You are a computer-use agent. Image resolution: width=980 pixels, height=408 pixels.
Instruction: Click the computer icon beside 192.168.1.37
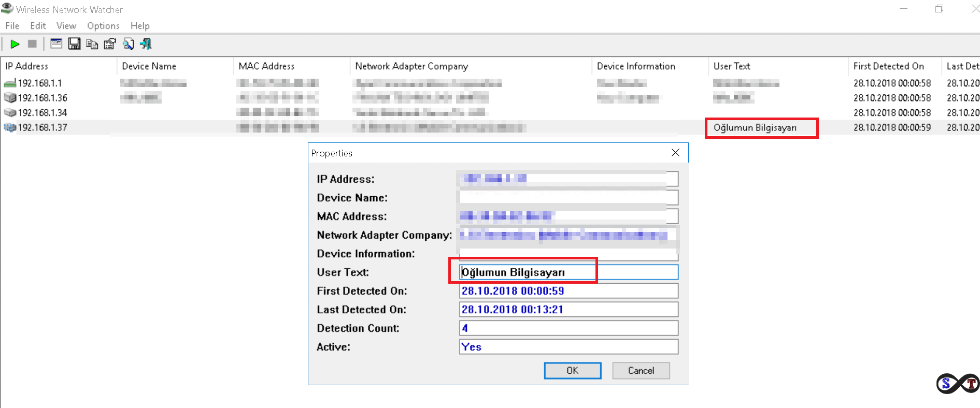(x=10, y=127)
